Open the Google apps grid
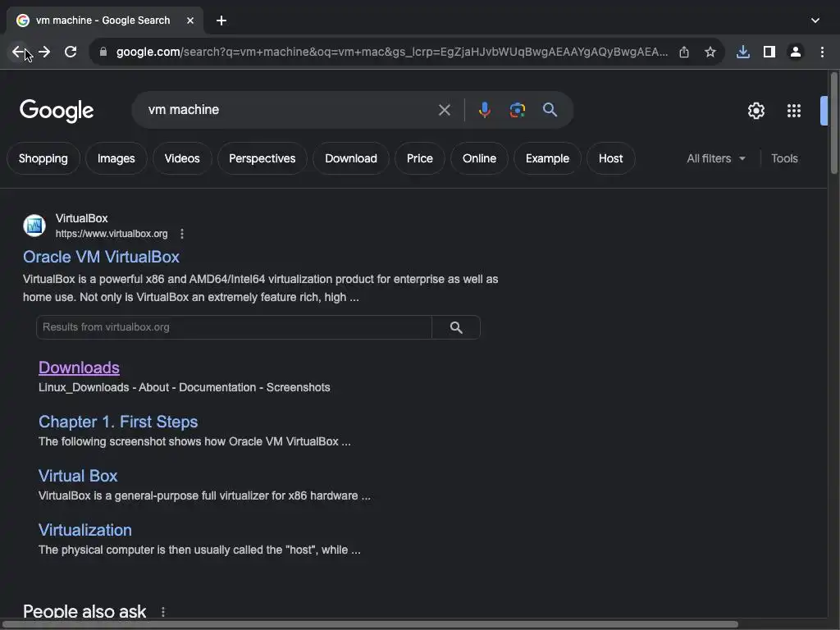Image resolution: width=840 pixels, height=630 pixels. tap(794, 111)
